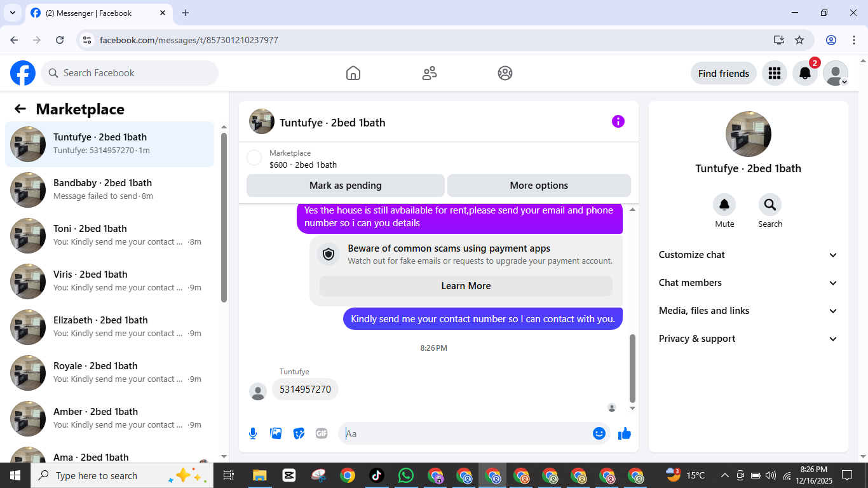Open TikTok from the taskbar
Screen dimensions: 868x488
376,475
